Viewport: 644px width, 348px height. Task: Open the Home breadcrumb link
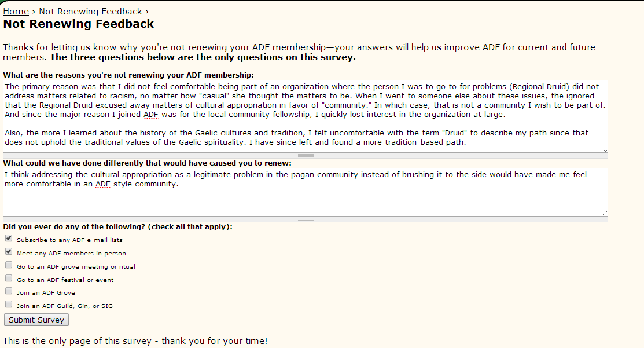coord(16,12)
